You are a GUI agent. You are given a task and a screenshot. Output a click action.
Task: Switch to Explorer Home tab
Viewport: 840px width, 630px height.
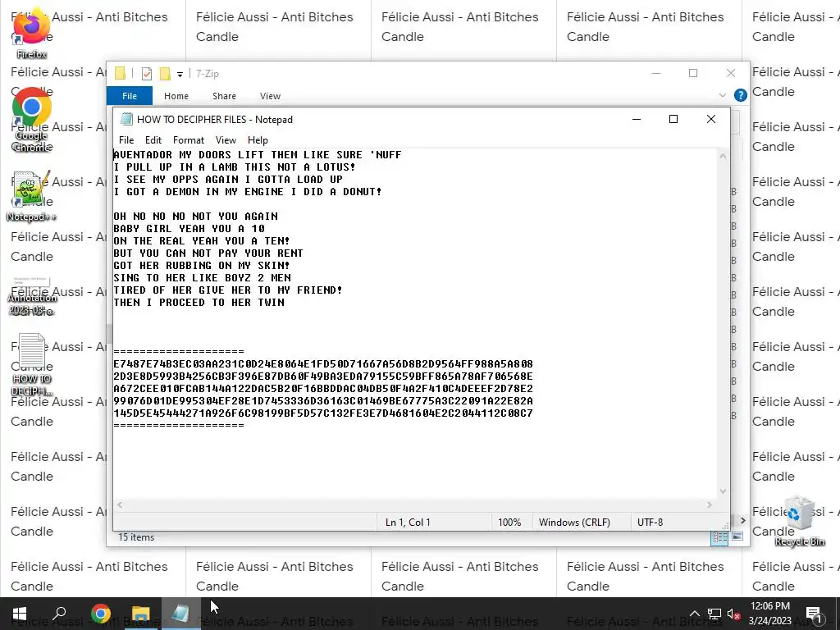176,96
